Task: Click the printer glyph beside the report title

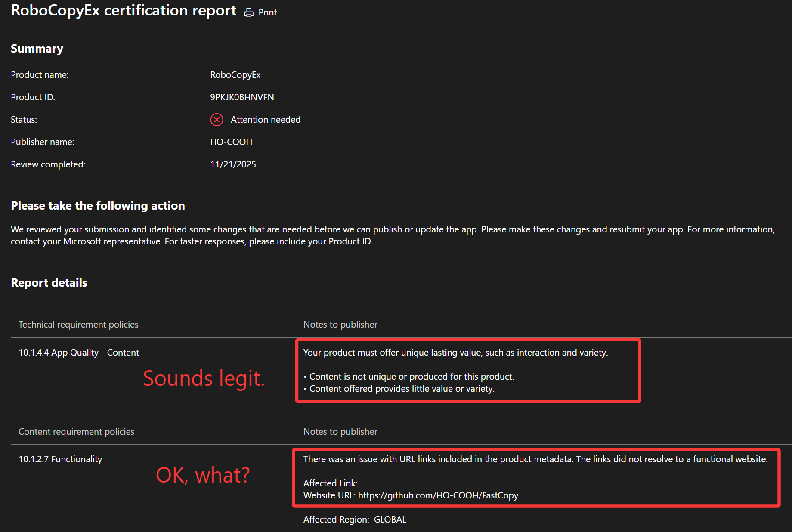Action: pyautogui.click(x=249, y=12)
